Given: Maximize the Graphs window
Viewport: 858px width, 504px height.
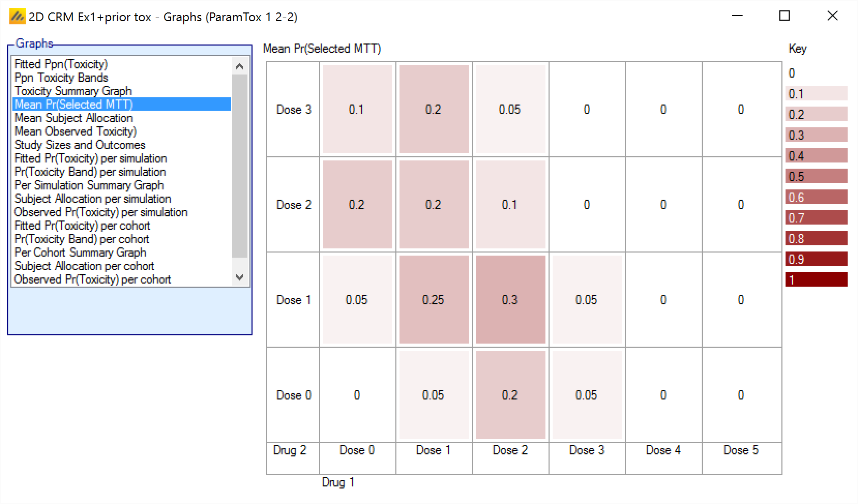Looking at the screenshot, I should point(784,16).
